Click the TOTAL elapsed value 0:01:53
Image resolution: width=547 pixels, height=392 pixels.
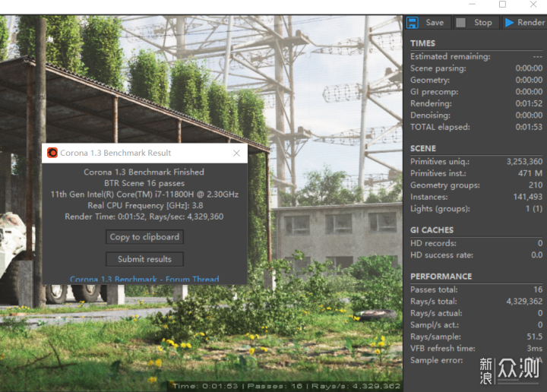529,127
